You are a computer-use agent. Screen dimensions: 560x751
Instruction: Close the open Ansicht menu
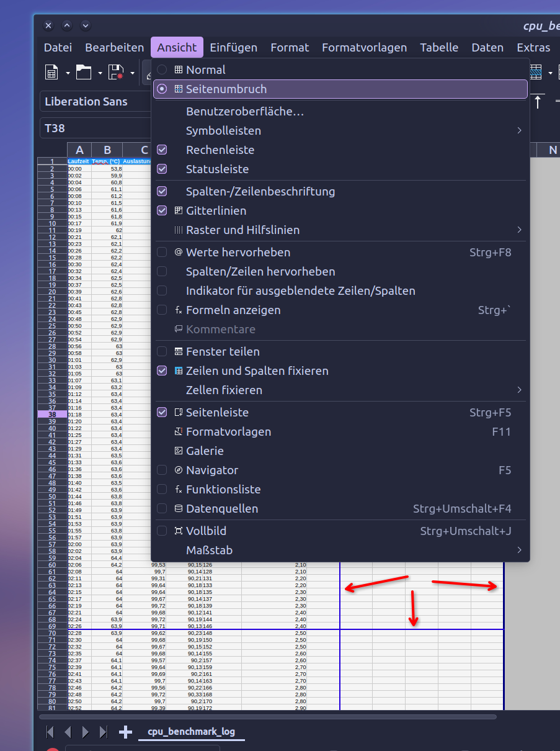pyautogui.click(x=177, y=47)
